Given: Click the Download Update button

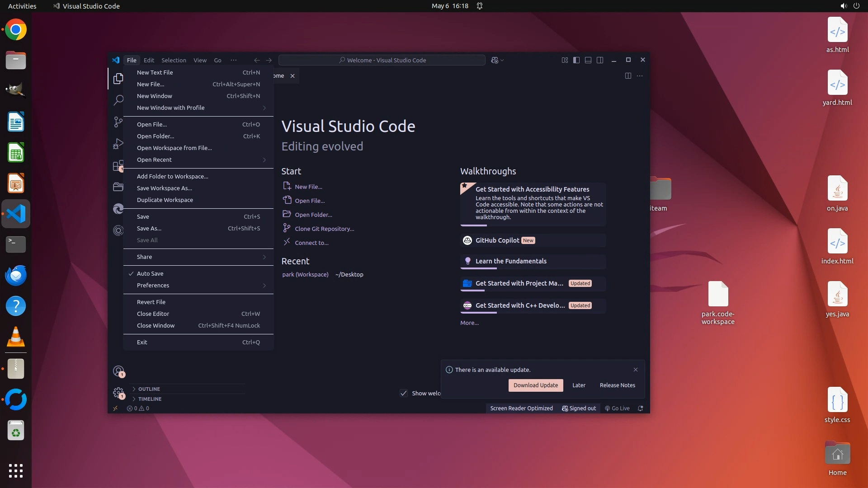Looking at the screenshot, I should pos(536,385).
